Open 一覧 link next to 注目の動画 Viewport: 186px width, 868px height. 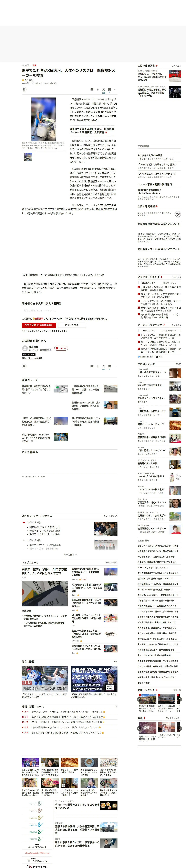click(x=115, y=661)
